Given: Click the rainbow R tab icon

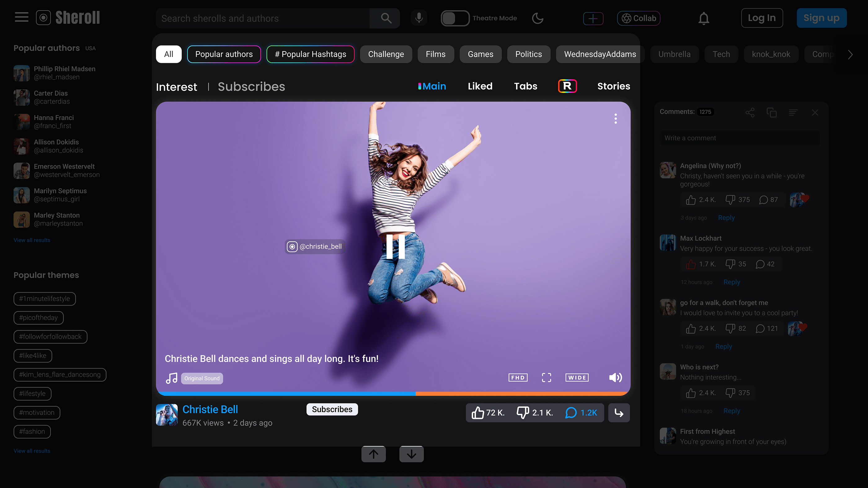Looking at the screenshot, I should click(x=567, y=86).
